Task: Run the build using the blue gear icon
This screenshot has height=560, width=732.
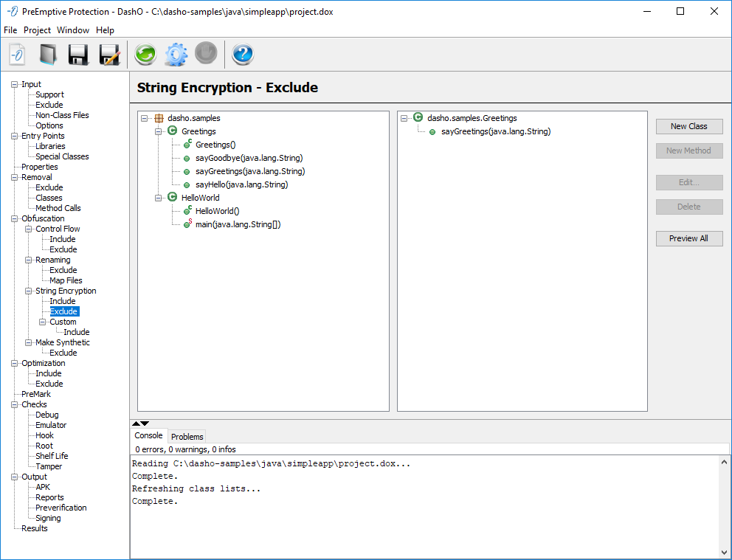Action: (176, 55)
